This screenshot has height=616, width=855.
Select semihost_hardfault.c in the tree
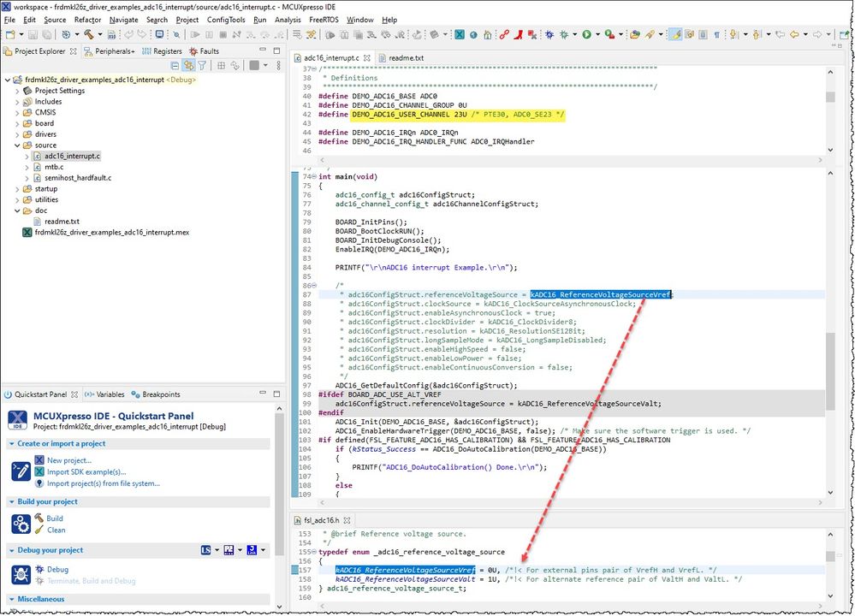78,178
